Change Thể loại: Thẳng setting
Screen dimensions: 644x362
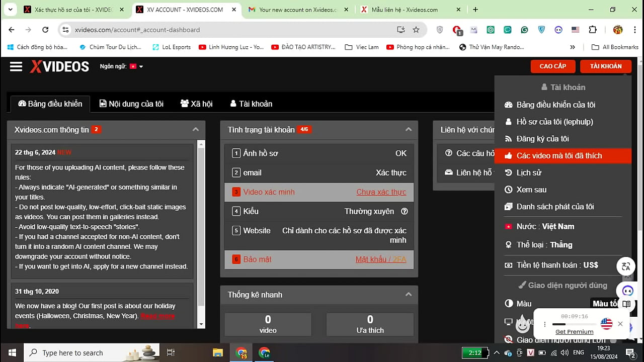tap(544, 245)
